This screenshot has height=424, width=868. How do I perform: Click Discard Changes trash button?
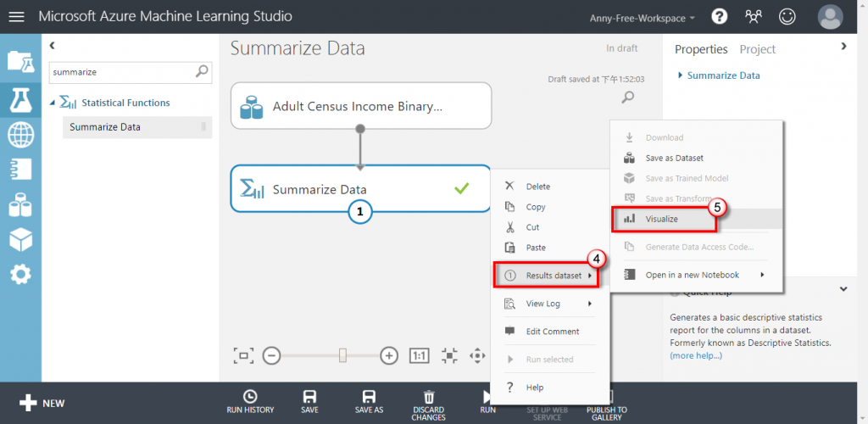coord(428,405)
